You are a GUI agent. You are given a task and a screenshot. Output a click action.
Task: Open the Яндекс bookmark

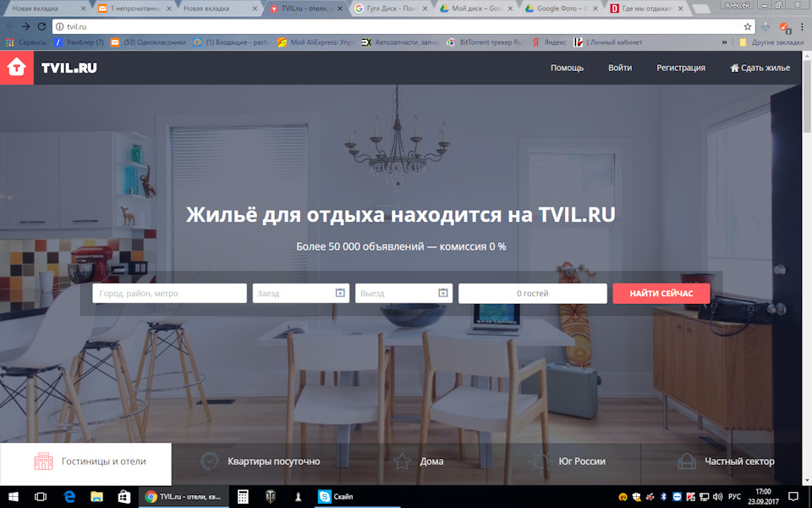(x=550, y=42)
